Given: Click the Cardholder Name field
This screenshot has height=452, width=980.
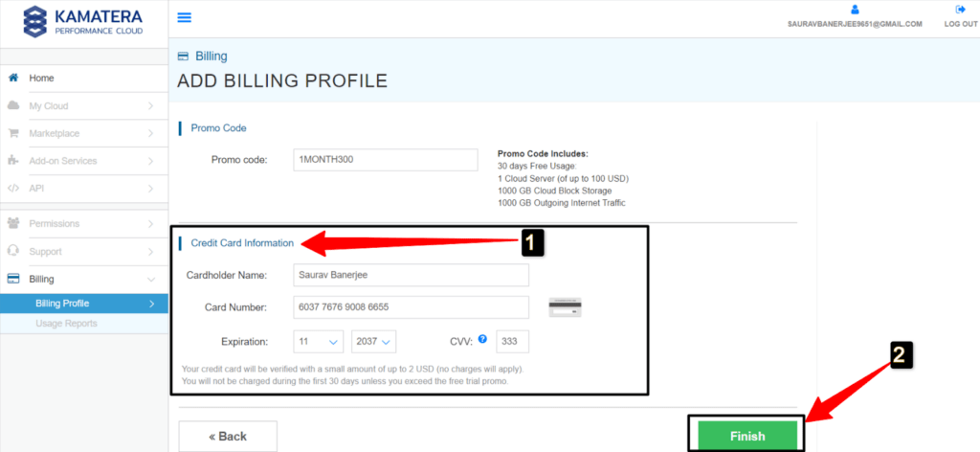Looking at the screenshot, I should [x=412, y=275].
